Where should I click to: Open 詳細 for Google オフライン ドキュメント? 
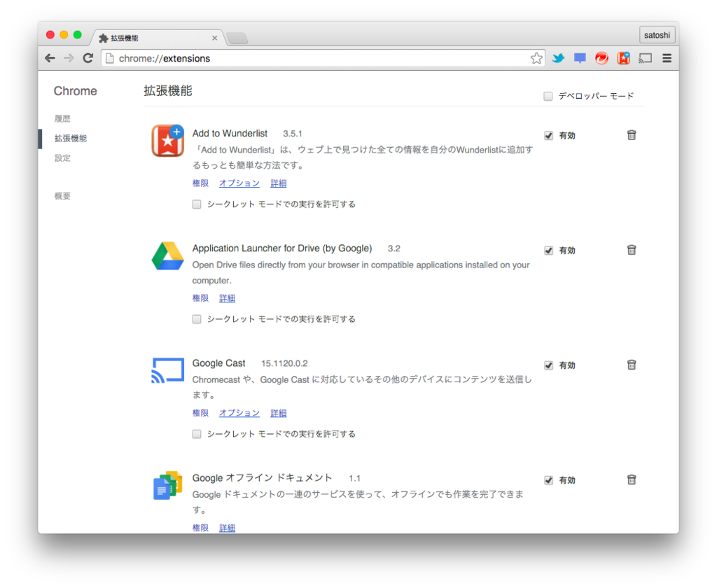[227, 528]
